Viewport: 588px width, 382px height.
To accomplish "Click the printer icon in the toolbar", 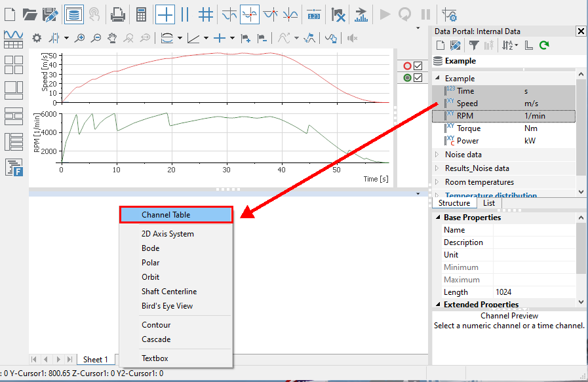I will [117, 13].
